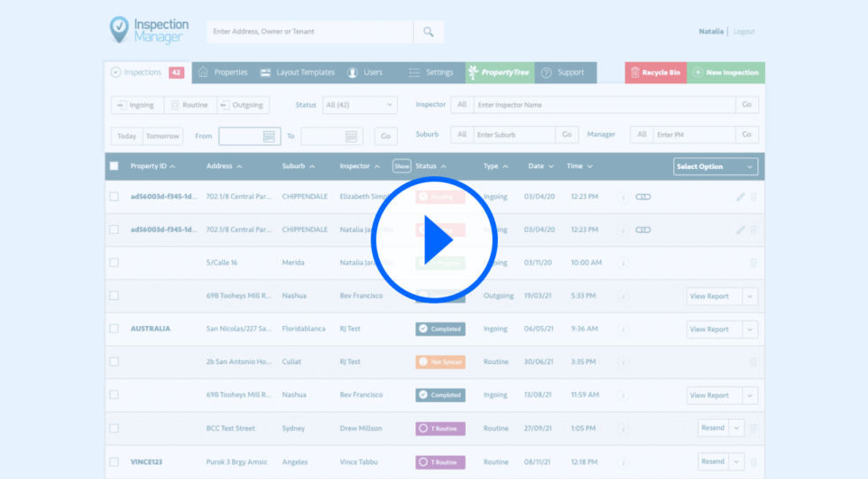
Task: Click the Logout link
Action: pos(744,32)
